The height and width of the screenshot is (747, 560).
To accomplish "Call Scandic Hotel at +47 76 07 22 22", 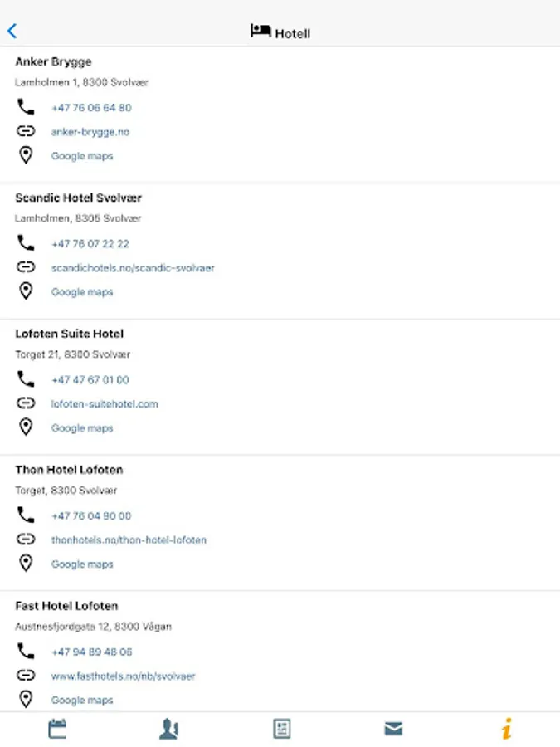I will pos(90,244).
